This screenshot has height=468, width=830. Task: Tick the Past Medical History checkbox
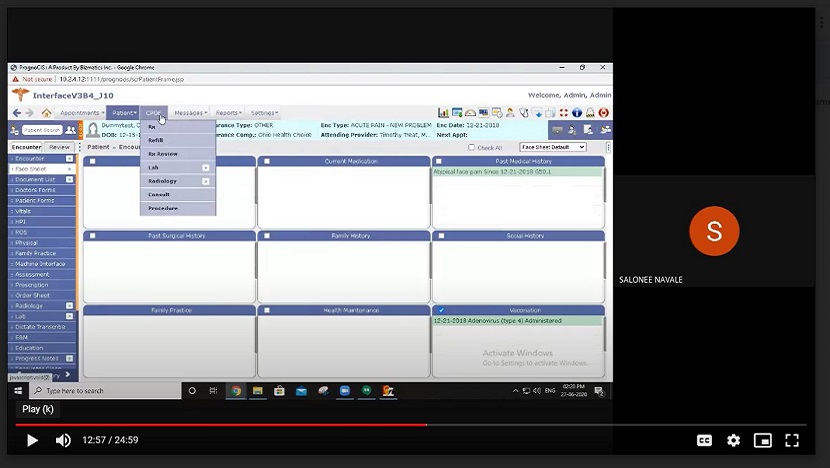coord(438,161)
